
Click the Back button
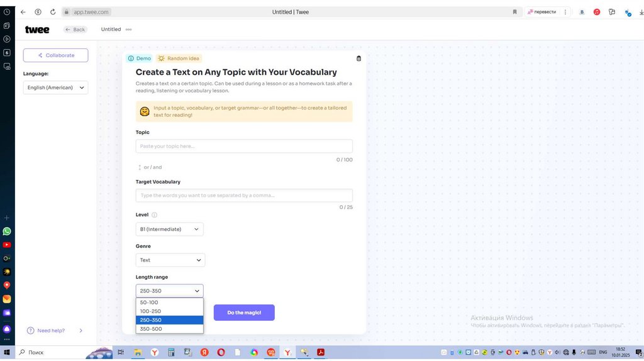click(75, 30)
